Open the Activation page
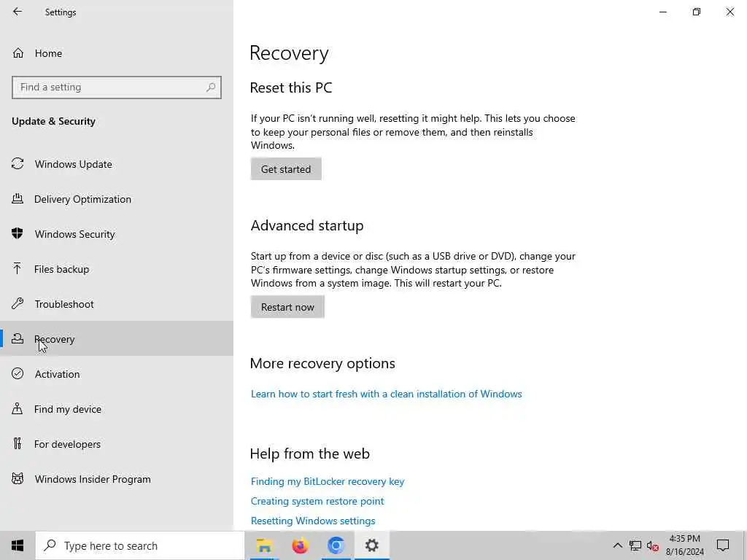Image resolution: width=747 pixels, height=560 pixels. click(117, 374)
